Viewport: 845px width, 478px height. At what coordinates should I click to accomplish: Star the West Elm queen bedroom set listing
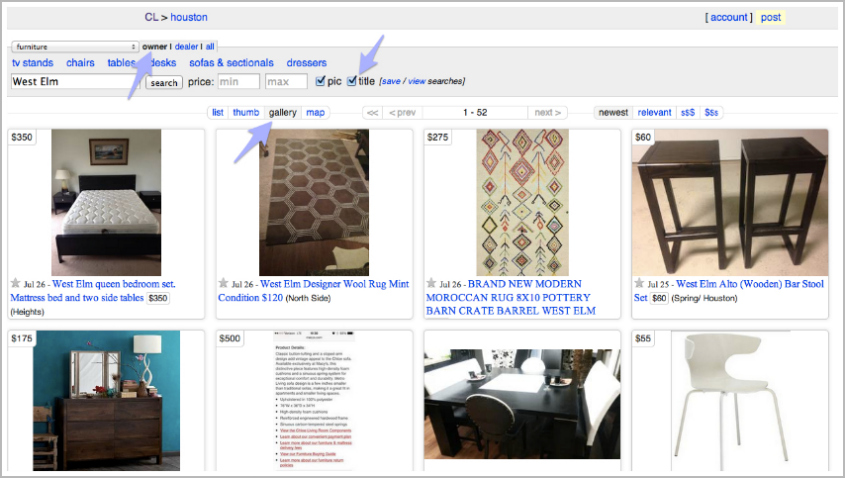16,283
